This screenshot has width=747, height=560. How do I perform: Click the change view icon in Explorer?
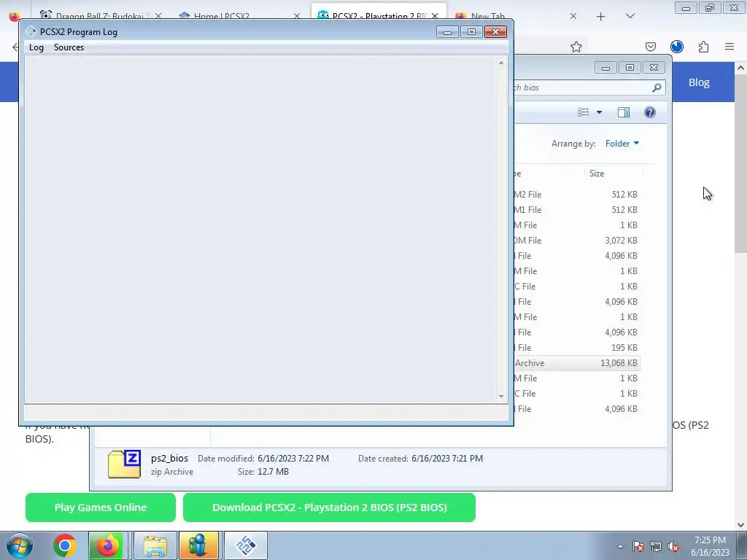pyautogui.click(x=583, y=112)
